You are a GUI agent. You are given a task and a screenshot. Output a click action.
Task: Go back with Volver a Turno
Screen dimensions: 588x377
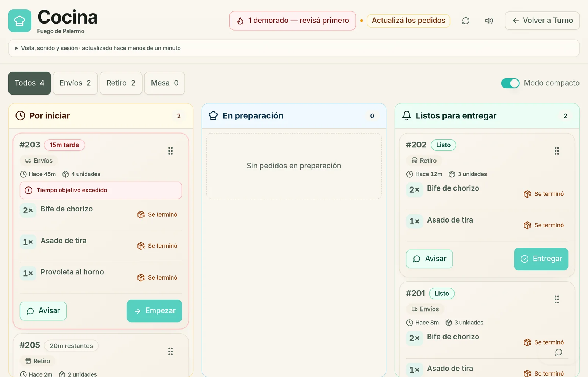(542, 21)
